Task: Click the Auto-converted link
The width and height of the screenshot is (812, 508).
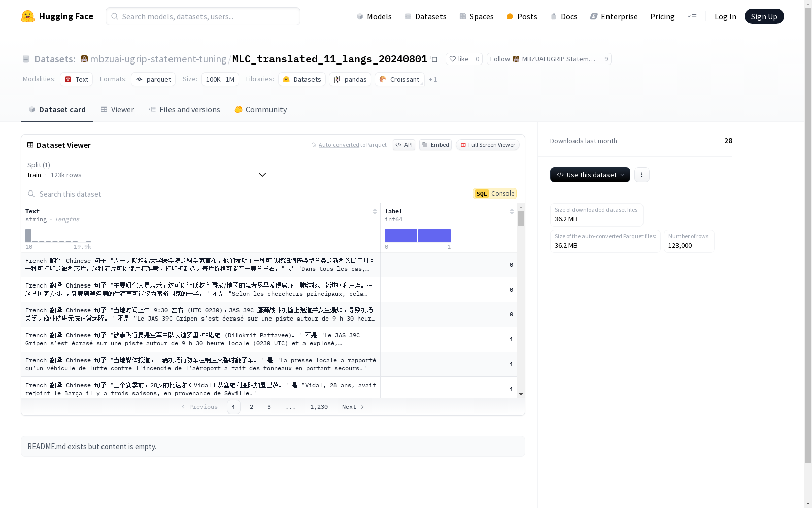Action: point(339,145)
